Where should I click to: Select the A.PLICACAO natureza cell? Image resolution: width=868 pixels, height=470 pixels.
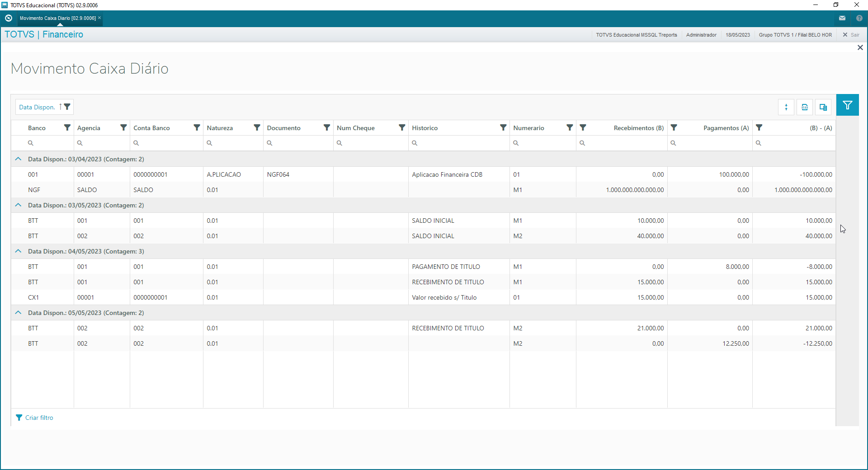click(233, 174)
